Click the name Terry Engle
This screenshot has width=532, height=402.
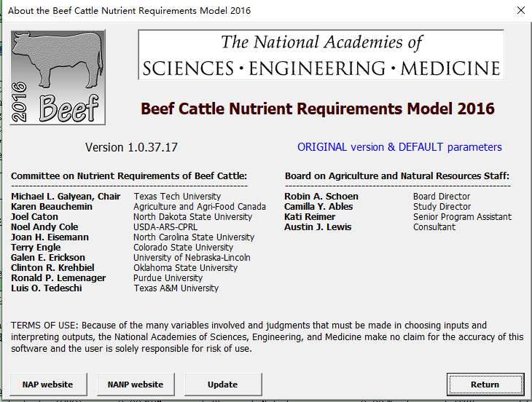coord(36,248)
